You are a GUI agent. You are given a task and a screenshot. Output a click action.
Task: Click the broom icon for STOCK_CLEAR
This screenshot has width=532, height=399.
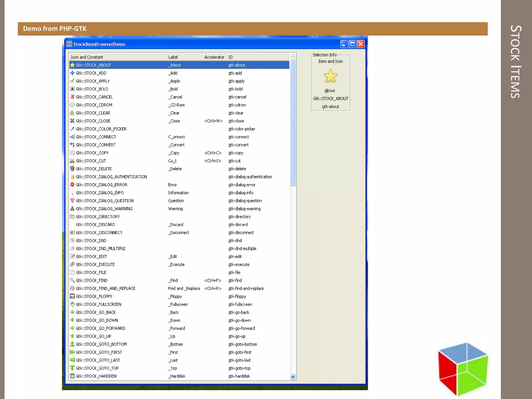[x=72, y=113]
